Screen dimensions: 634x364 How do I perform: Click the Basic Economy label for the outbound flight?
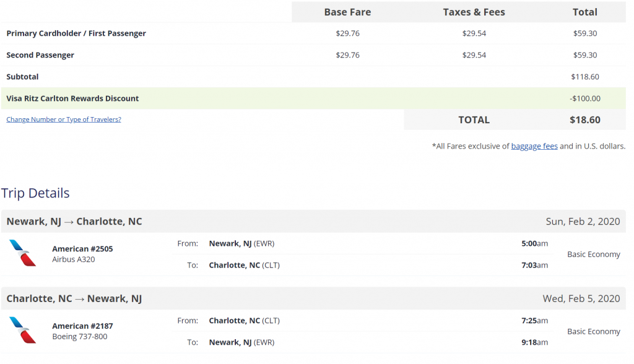tap(593, 254)
